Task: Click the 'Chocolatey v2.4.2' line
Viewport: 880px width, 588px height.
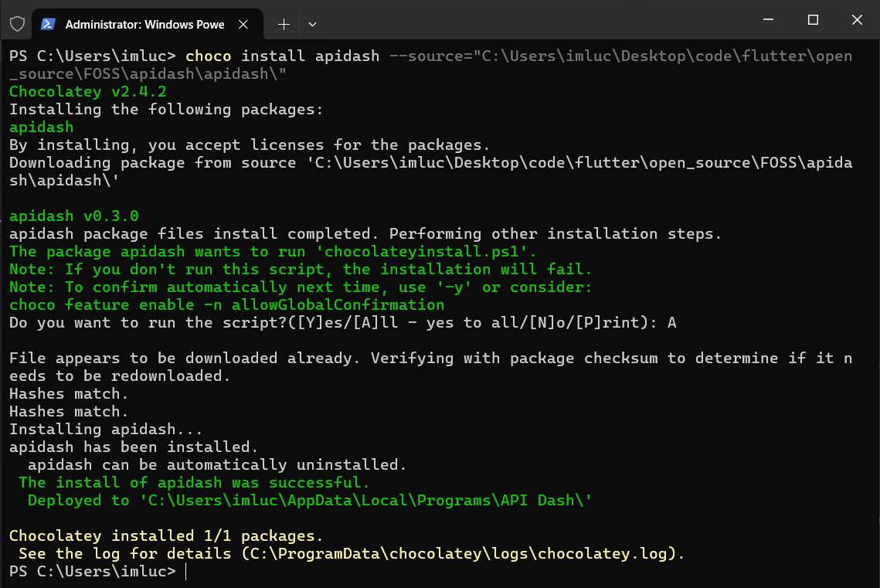Action: pyautogui.click(x=87, y=91)
